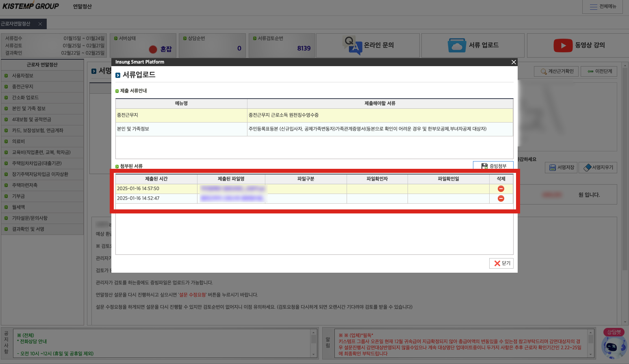Open 동영상 강의 video lectures
Viewport: 629px width, 364px height.
point(579,45)
